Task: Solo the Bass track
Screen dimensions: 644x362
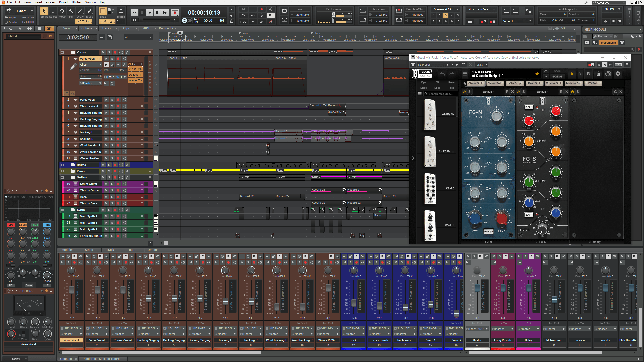Action: [112, 197]
